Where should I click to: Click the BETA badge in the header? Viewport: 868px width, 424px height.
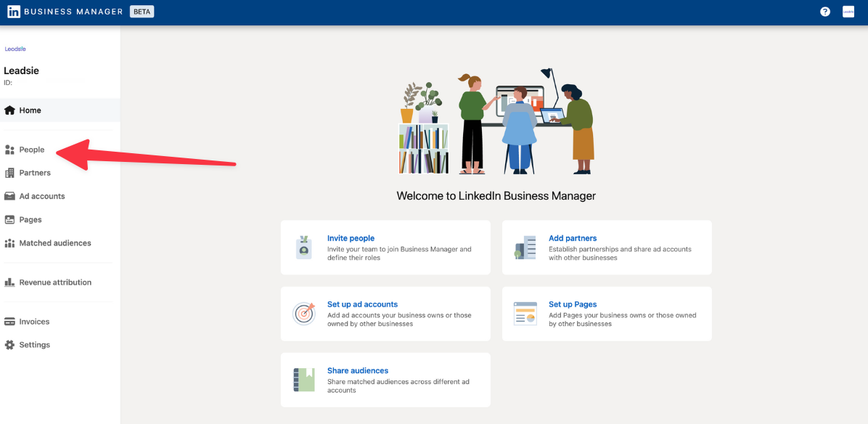(x=142, y=11)
